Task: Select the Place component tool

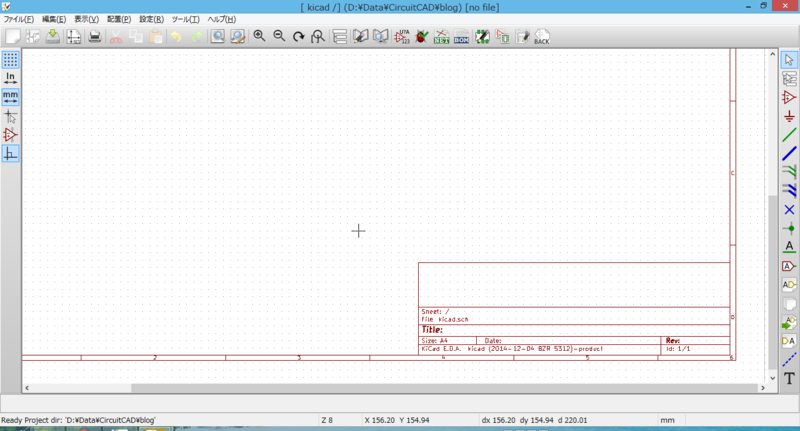Action: click(x=789, y=97)
